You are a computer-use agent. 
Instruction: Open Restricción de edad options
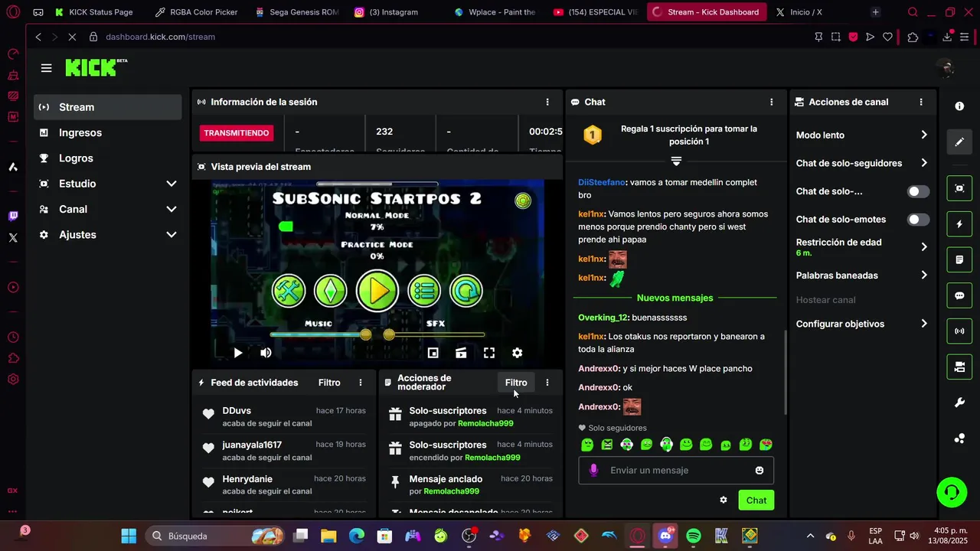pos(862,246)
